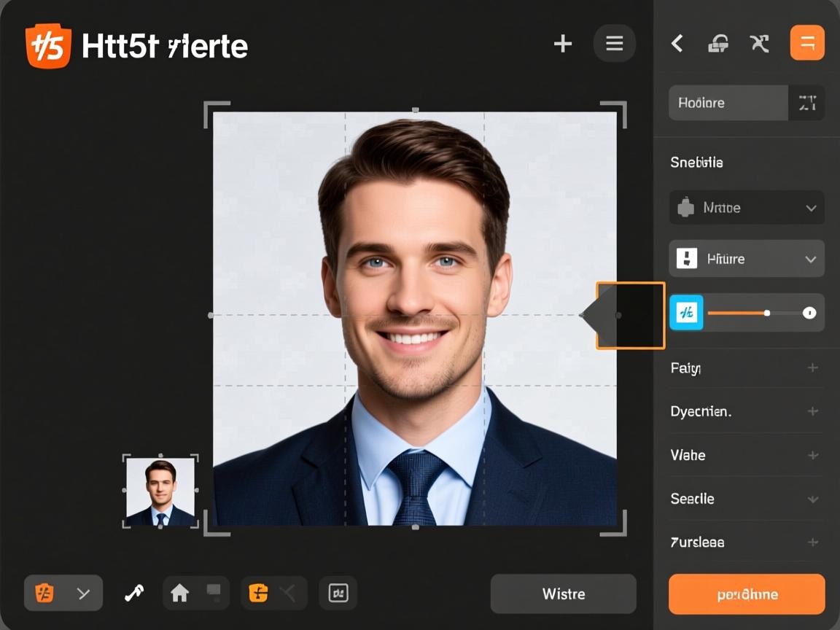Click the lock icon in the right panel
This screenshot has width=840, height=630.
tap(718, 44)
